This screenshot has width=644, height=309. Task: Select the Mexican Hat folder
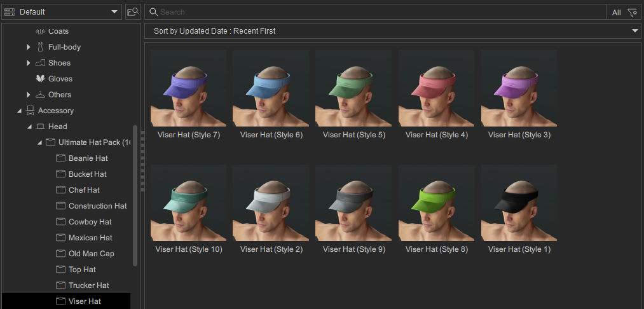click(90, 238)
